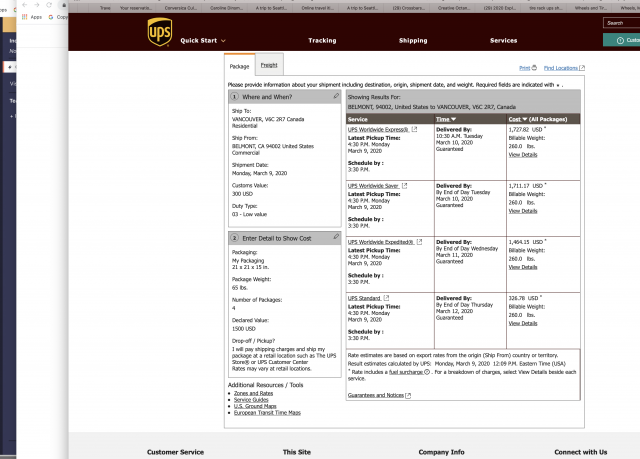Edit the Where and When section pencil

[x=336, y=96]
